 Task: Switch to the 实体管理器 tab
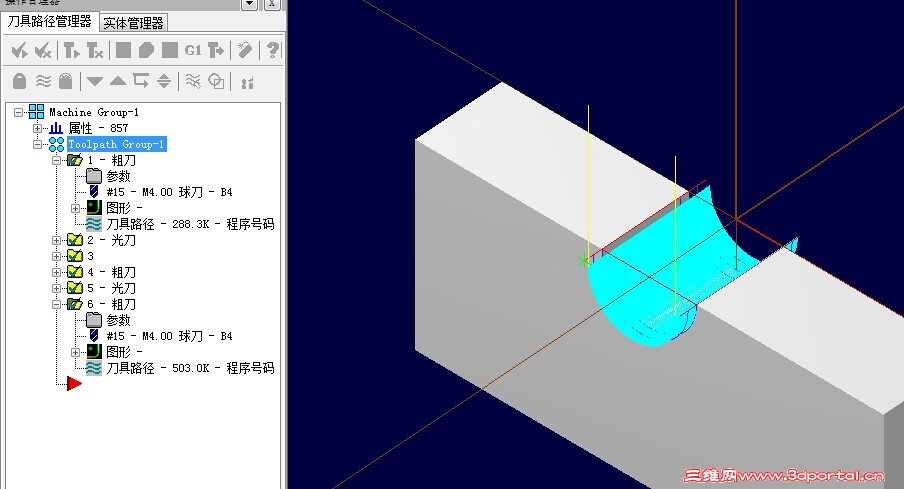tap(134, 23)
